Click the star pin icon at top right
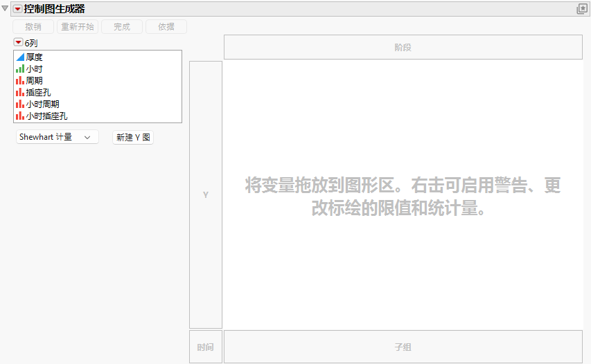The height and width of the screenshot is (364, 591). pos(582,9)
